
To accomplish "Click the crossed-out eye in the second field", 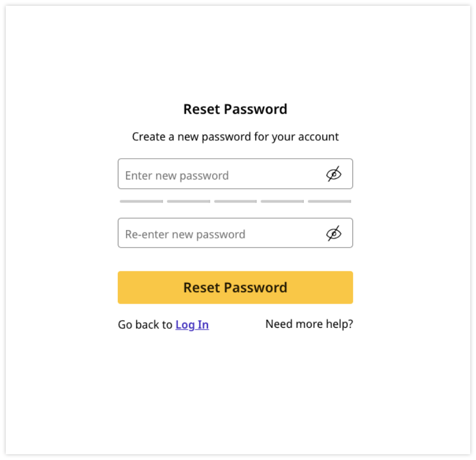I will 334,233.
